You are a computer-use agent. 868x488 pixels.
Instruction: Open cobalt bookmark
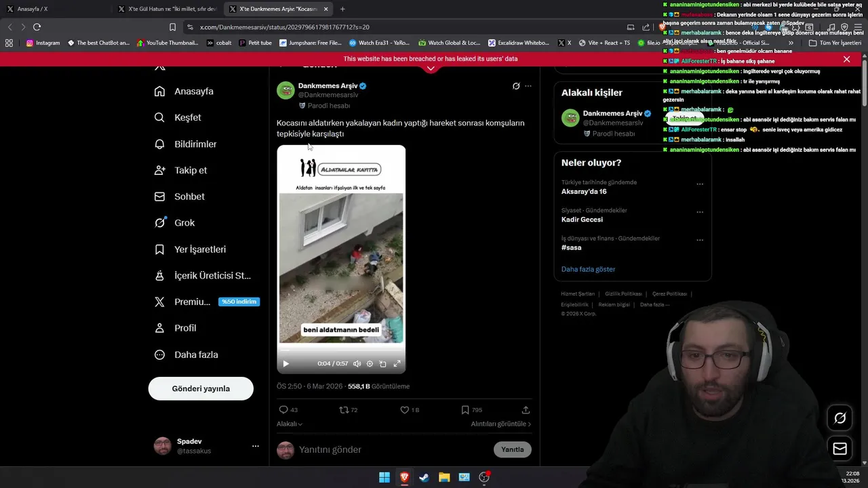tap(219, 43)
